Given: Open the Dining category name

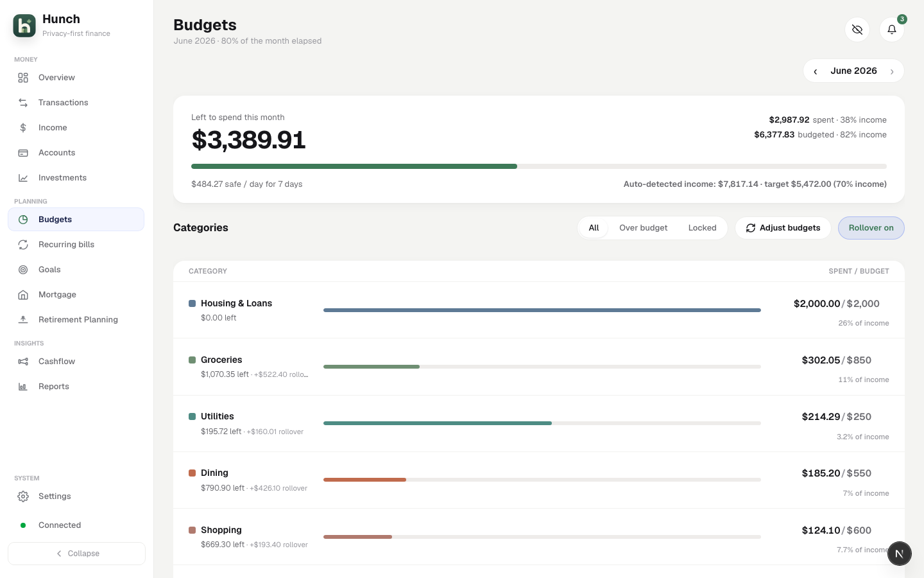Looking at the screenshot, I should click(x=214, y=473).
